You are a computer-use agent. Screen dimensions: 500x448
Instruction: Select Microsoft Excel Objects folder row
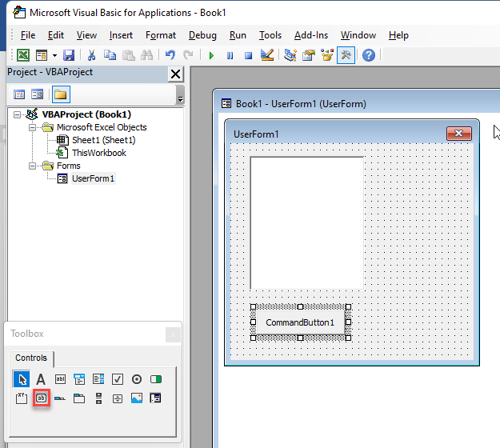click(x=102, y=127)
